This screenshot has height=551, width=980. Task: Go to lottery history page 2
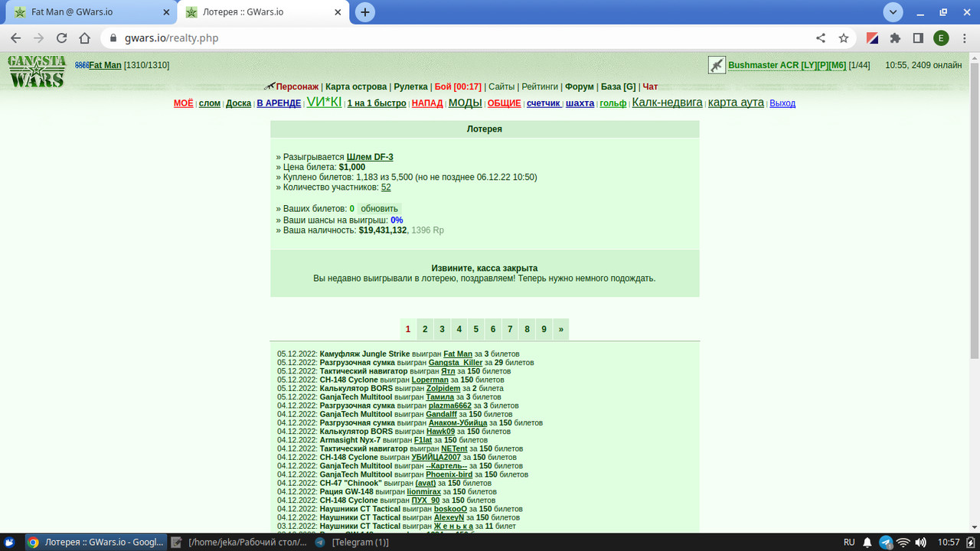tap(425, 329)
